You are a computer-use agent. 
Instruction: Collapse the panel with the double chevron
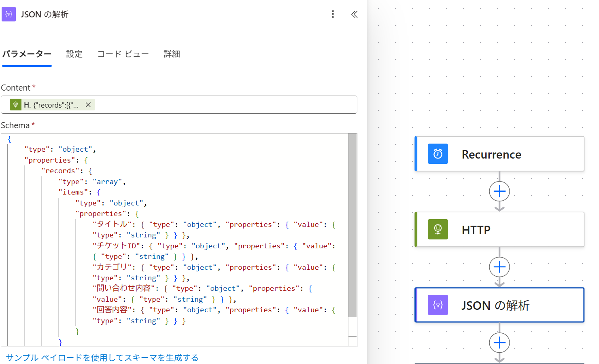pos(354,14)
